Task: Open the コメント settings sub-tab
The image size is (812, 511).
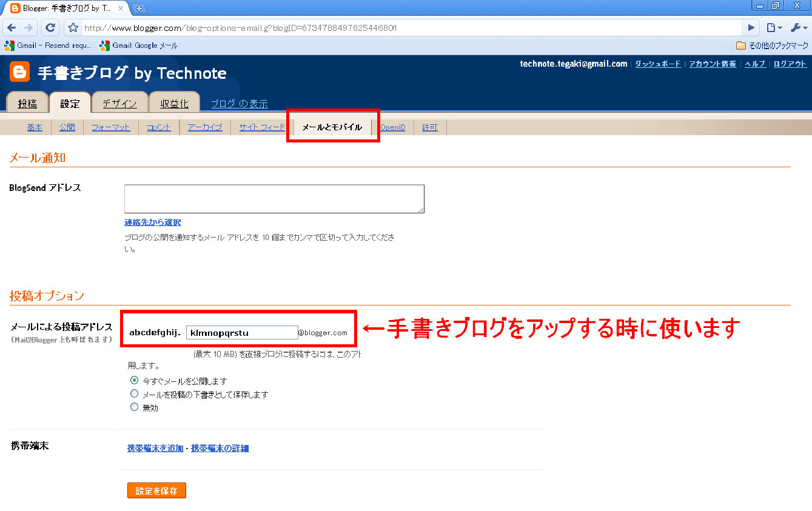Action: [159, 127]
